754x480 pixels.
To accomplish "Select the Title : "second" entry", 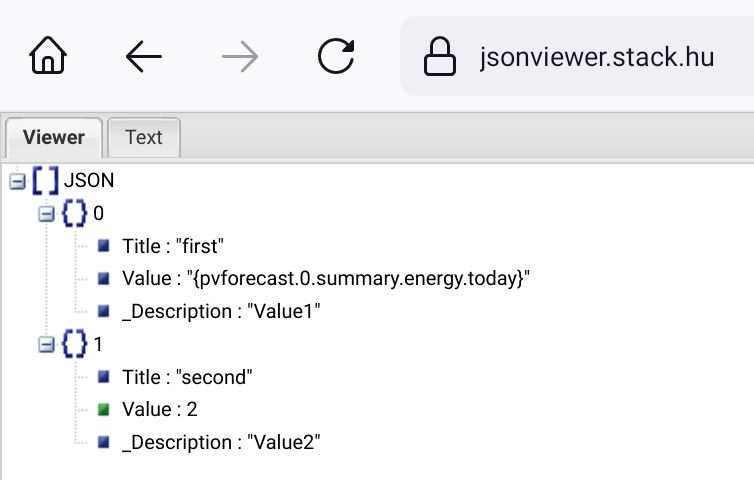I will (x=187, y=377).
